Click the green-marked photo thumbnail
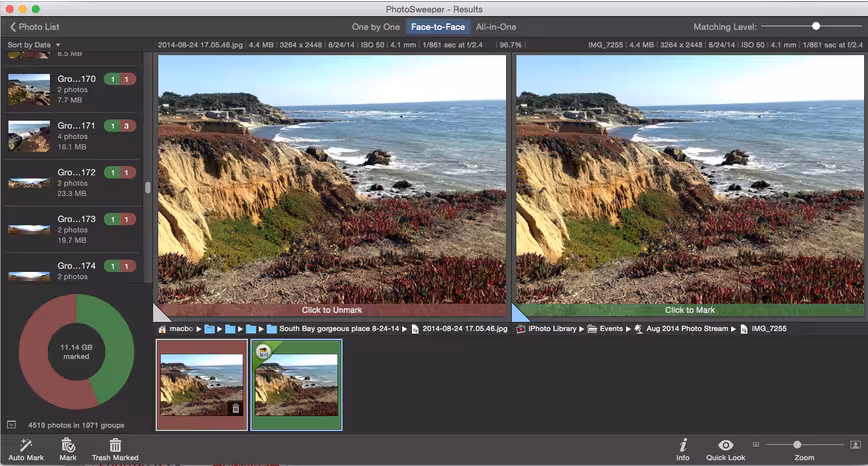868x466 pixels. [296, 385]
